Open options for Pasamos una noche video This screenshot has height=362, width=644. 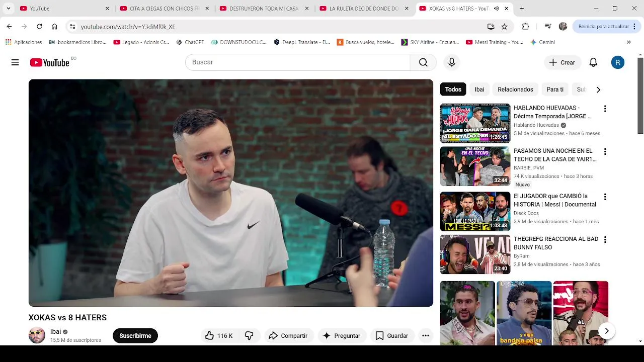coord(605,151)
